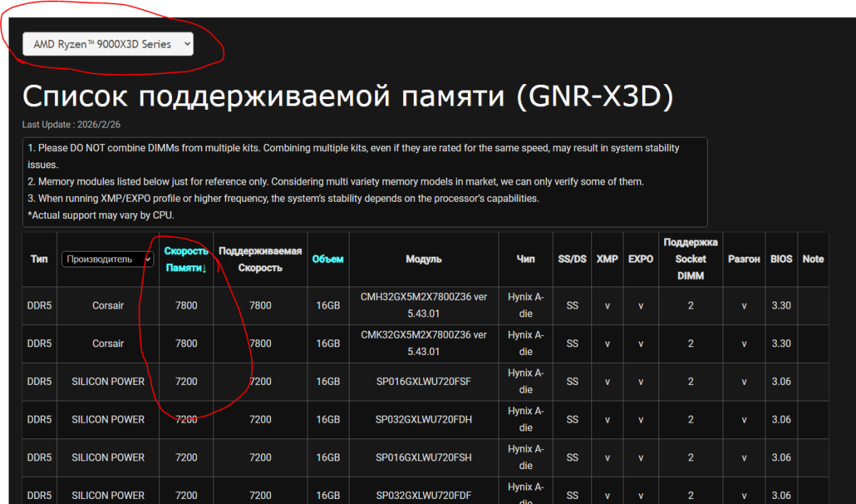
Task: Select module SP032GXLWU720FDF
Action: 424,495
